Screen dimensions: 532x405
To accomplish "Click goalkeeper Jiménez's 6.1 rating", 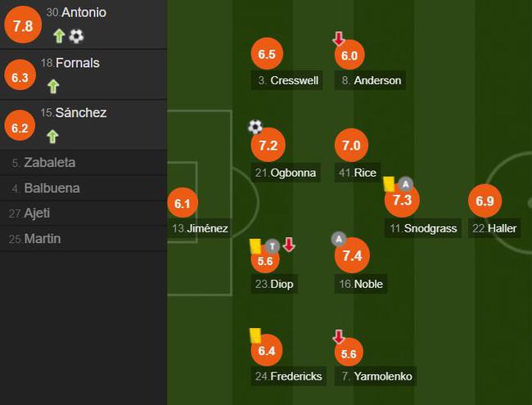I will (183, 203).
